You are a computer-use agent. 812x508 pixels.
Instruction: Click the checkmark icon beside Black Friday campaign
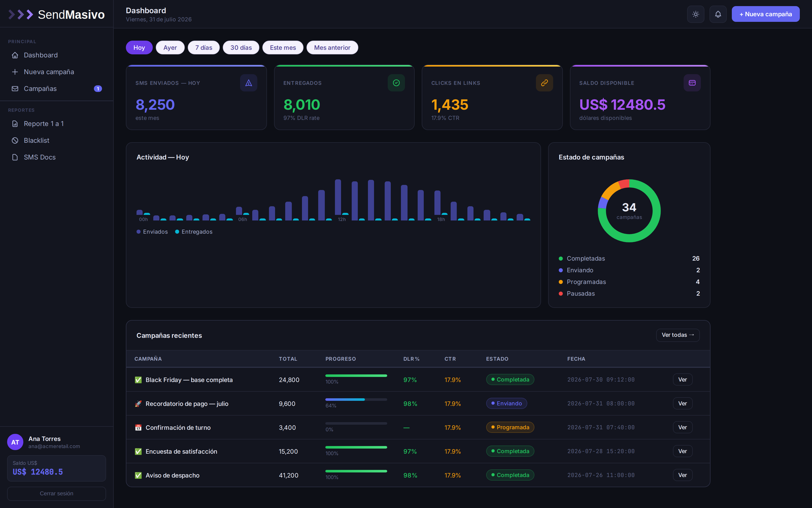point(138,380)
